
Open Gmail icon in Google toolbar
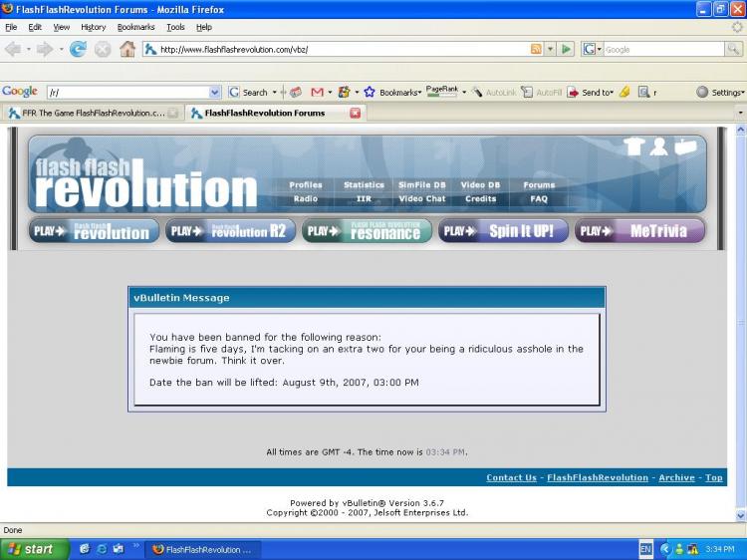(x=317, y=92)
